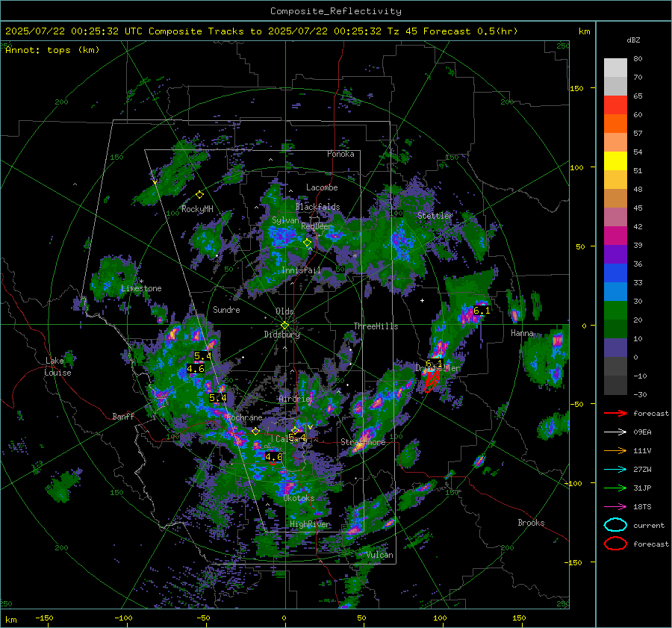Click the 4.6 tops label south of Calgary

tap(273, 457)
